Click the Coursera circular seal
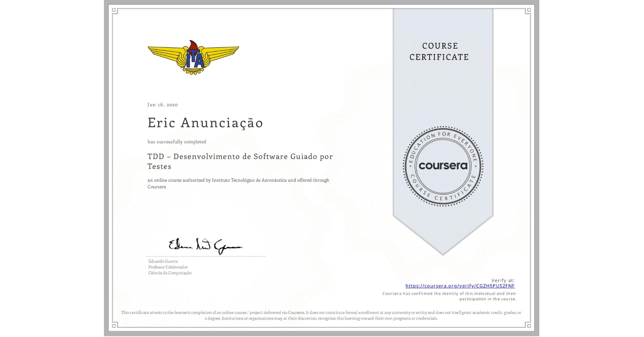 point(443,166)
